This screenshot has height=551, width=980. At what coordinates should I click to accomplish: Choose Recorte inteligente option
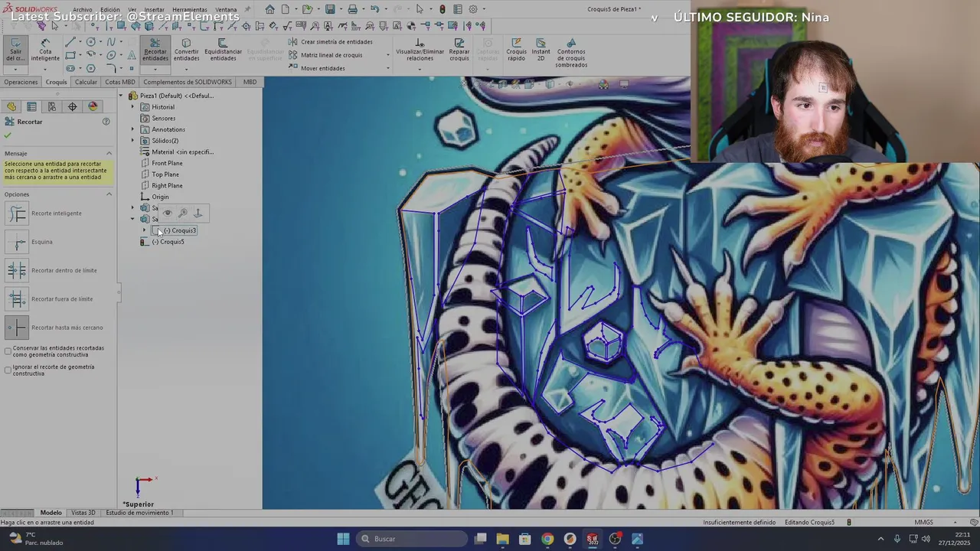coord(17,214)
